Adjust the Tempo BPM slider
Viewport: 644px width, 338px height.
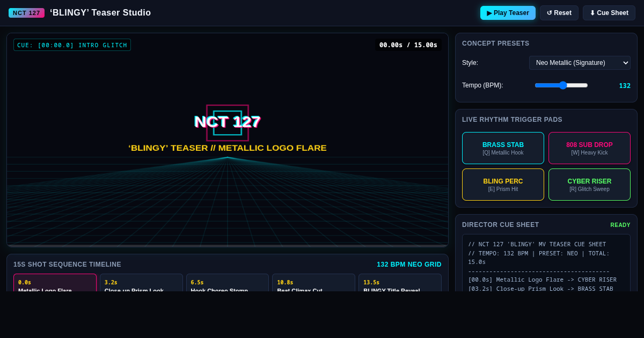click(561, 85)
